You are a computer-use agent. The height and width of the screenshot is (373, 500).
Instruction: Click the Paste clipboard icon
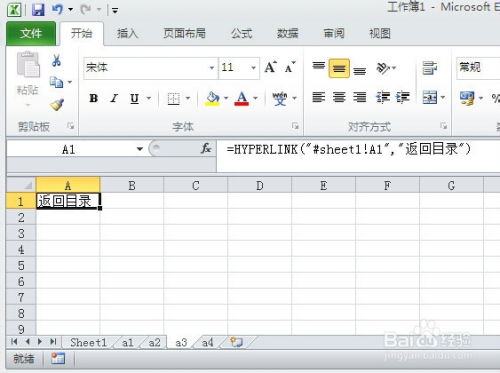[28, 64]
